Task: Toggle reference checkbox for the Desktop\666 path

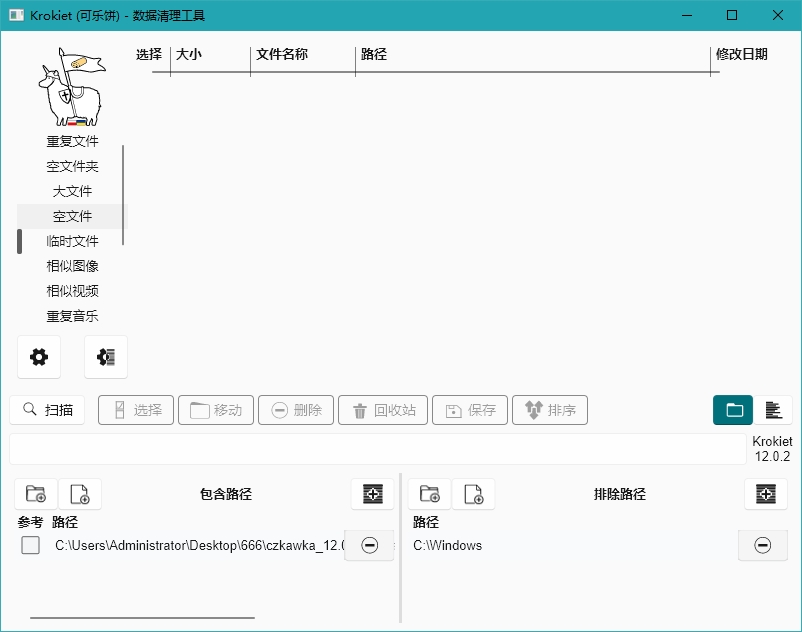Action: 31,545
